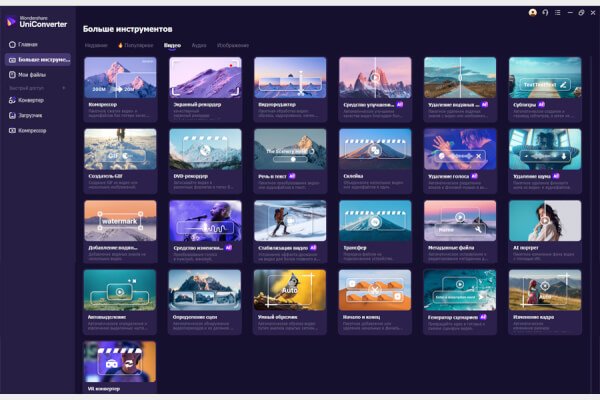Open Компрессор from the sidebar quick access
Screen dimensions: 600x400
click(x=27, y=131)
